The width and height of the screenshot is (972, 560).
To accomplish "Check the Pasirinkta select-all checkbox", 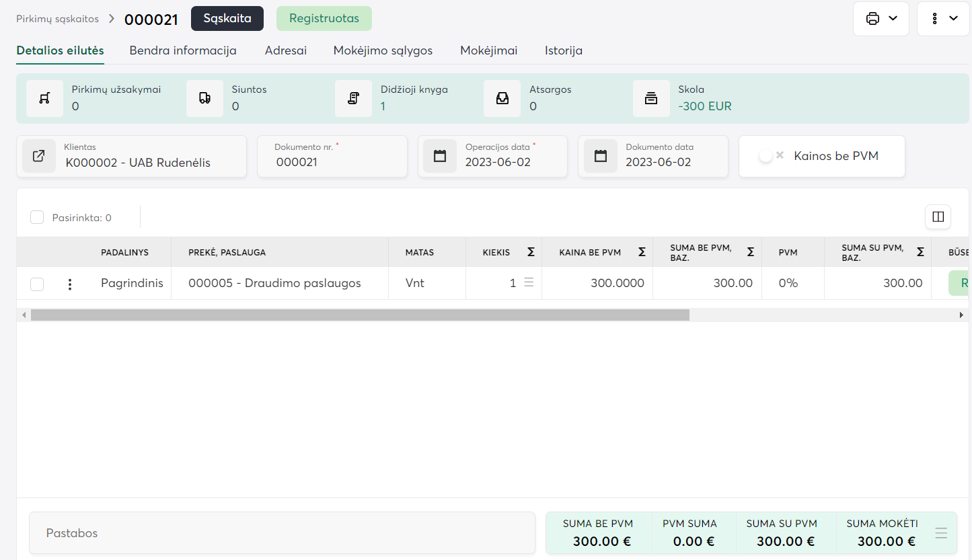I will (37, 217).
